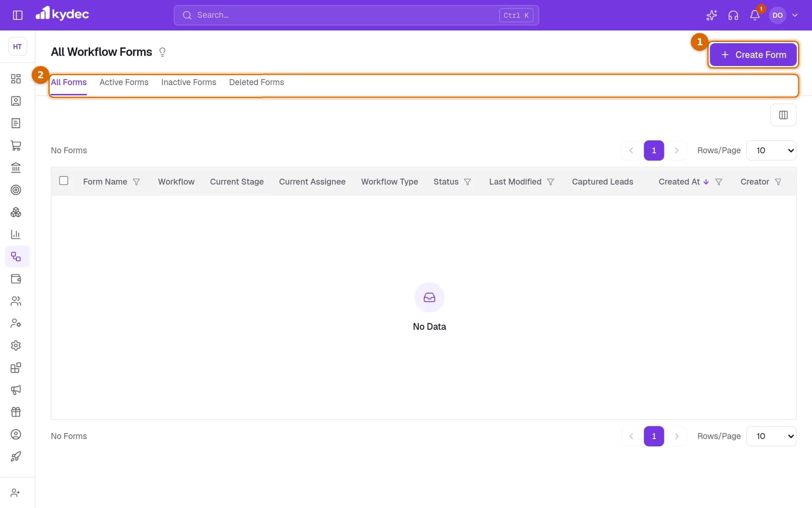
Task: Open the wallet icon in sidebar
Action: [x=16, y=279]
